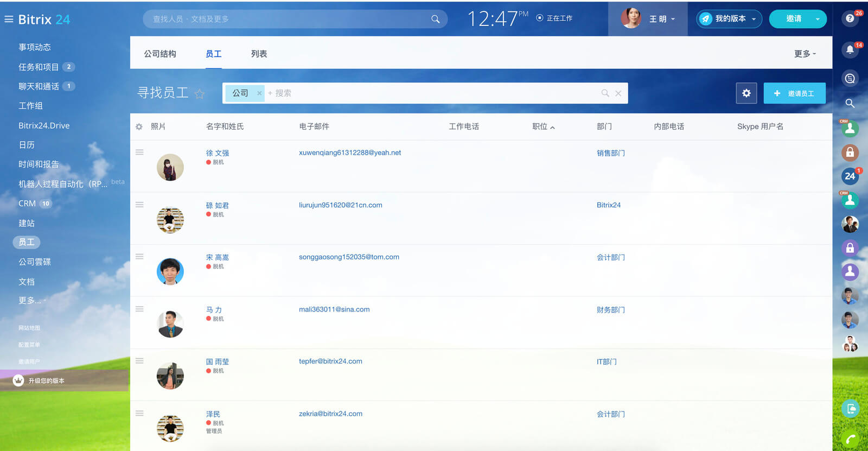Open the chat messages bubble icon
Screen dimensions: 868x451
tap(850, 79)
